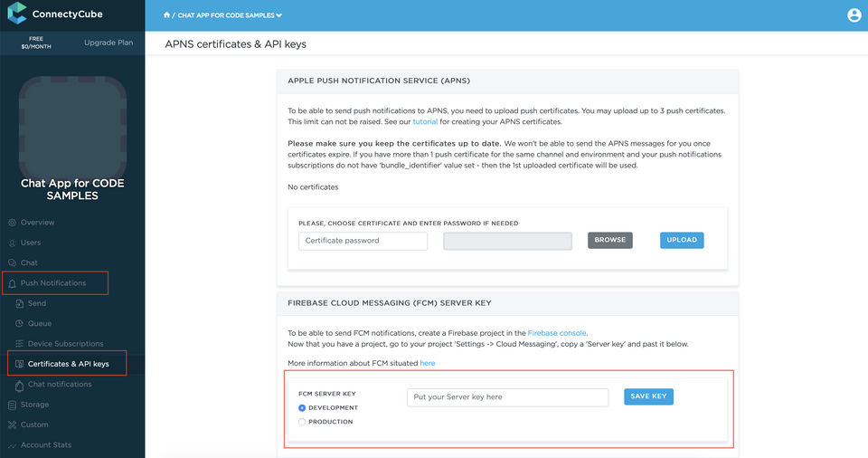Viewport: 868px width, 458px height.
Task: Click the 'here' FCM information link
Action: (428, 363)
